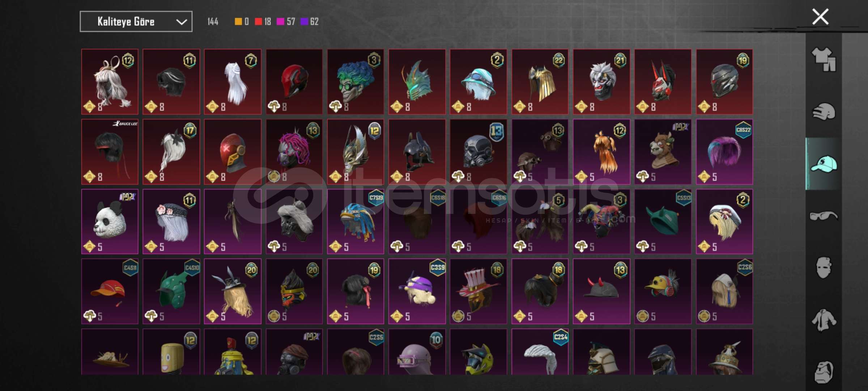The image size is (868, 391).
Task: Select the Bruce Lee black hair item
Action: point(110,152)
